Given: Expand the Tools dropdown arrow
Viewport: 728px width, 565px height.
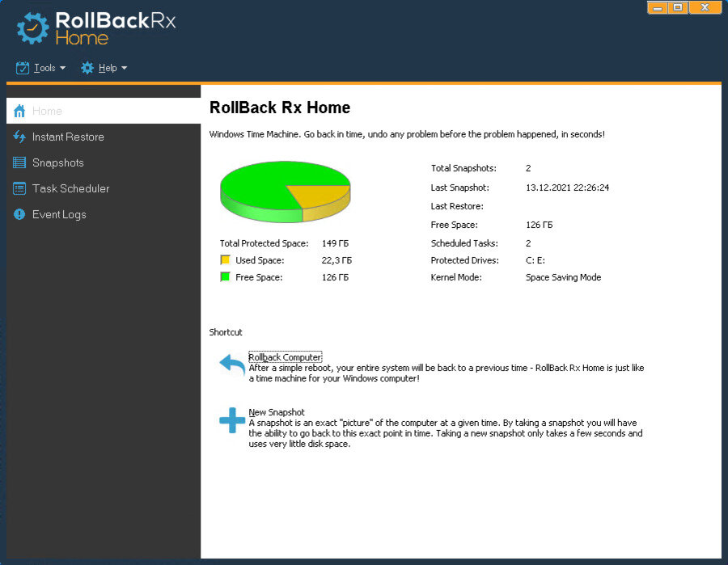Looking at the screenshot, I should (61, 69).
